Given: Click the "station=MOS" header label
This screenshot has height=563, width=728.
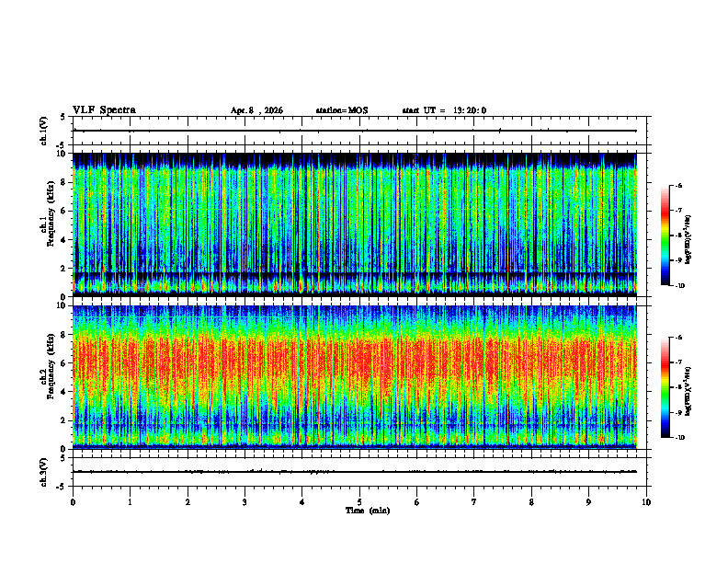Looking at the screenshot, I should point(342,110).
